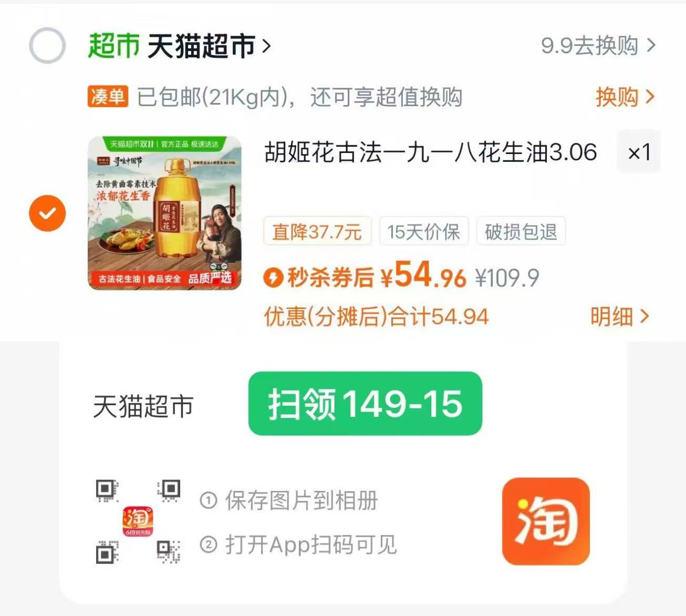Click the QR code image
This screenshot has width=686, height=616.
tap(138, 521)
